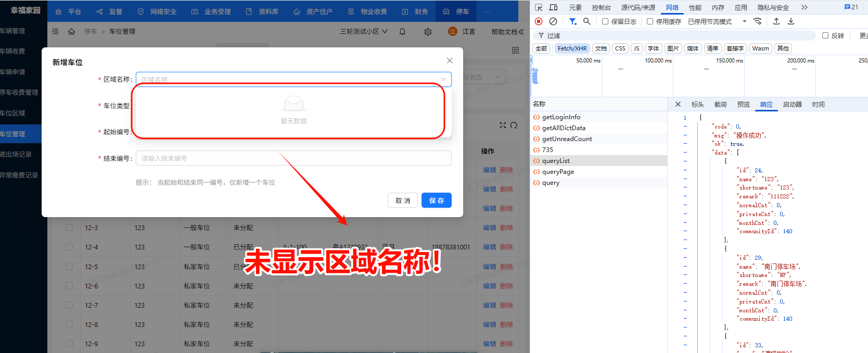868x353 pixels.
Task: Show more DevTools tabs chevron
Action: [x=805, y=7]
